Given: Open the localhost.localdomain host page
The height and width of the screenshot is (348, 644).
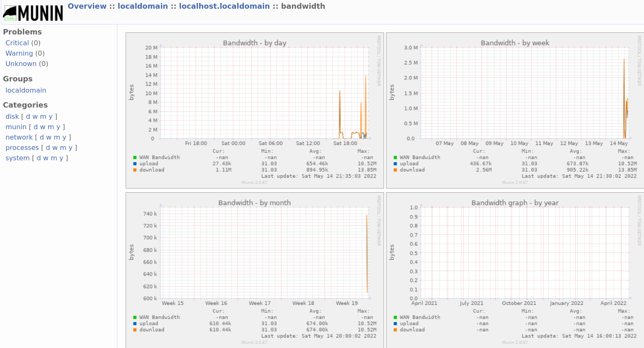Looking at the screenshot, I should 224,6.
